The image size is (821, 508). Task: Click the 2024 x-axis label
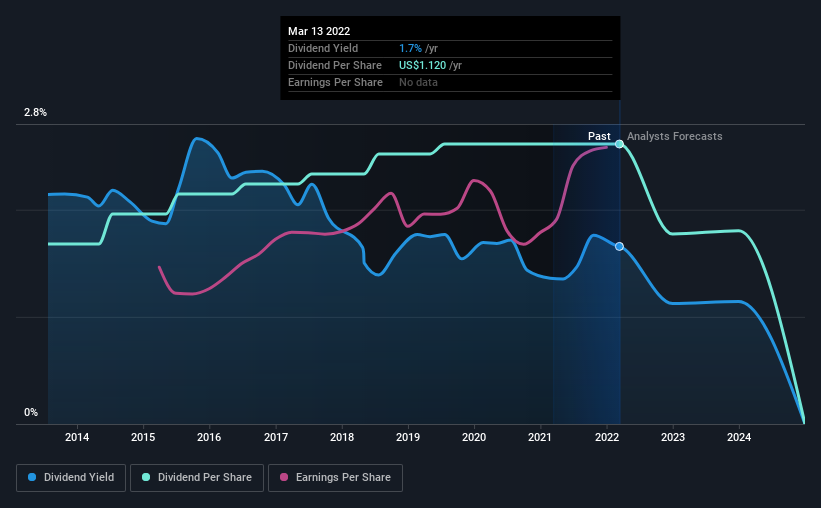coord(739,437)
